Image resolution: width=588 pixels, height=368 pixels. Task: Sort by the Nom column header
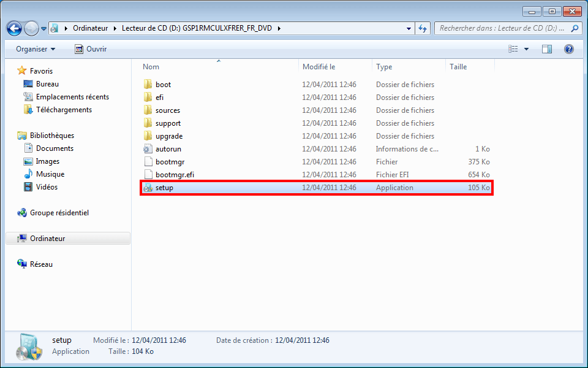[x=219, y=66]
